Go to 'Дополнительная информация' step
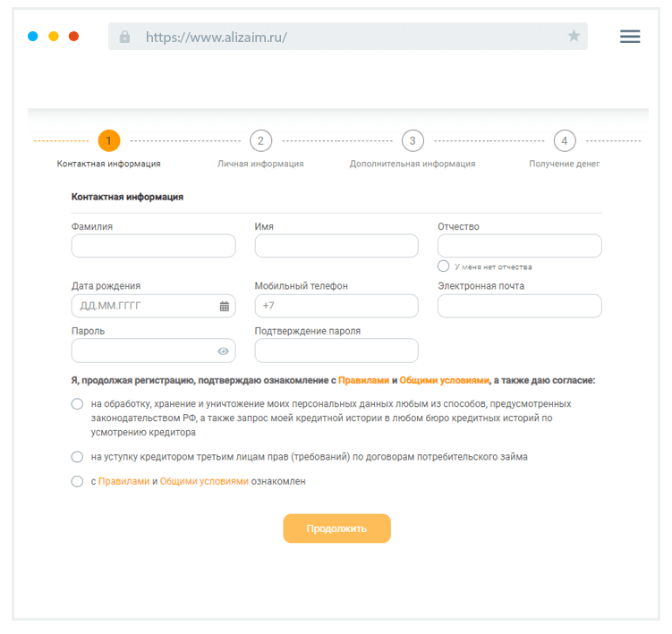The height and width of the screenshot is (634, 672). click(413, 165)
